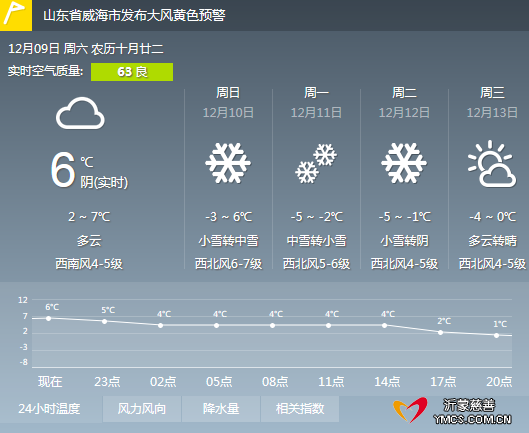The image size is (529, 433).
Task: Select the 现在 6°C chart point
Action: click(49, 318)
